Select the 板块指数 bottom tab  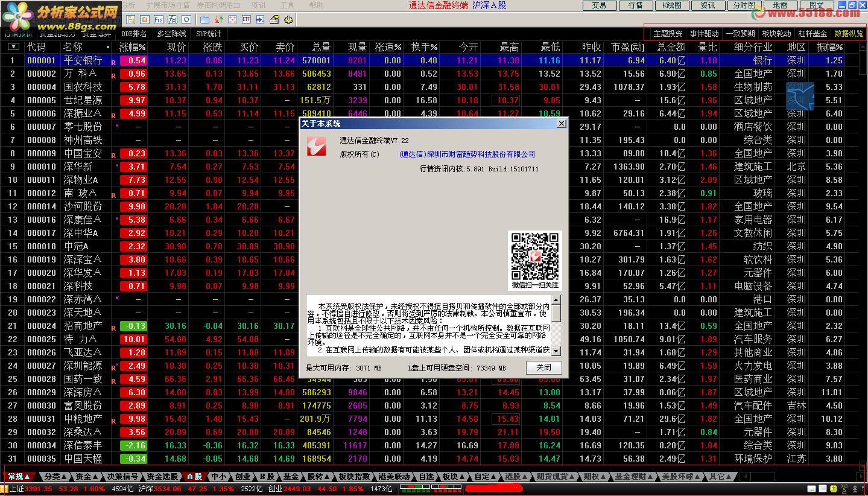pos(354,476)
